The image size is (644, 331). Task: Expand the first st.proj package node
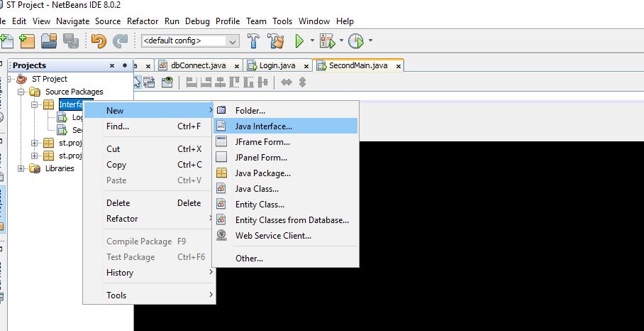(x=35, y=143)
